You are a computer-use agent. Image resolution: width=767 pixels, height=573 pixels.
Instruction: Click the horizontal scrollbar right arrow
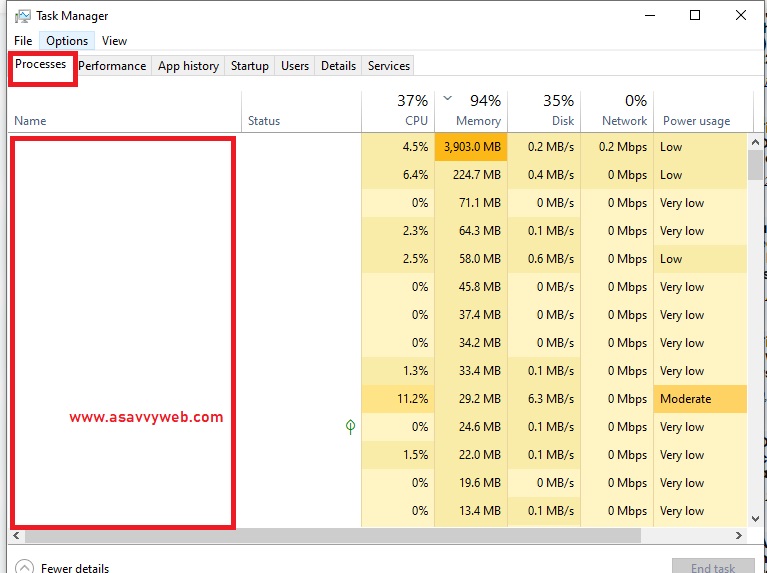tap(740, 536)
